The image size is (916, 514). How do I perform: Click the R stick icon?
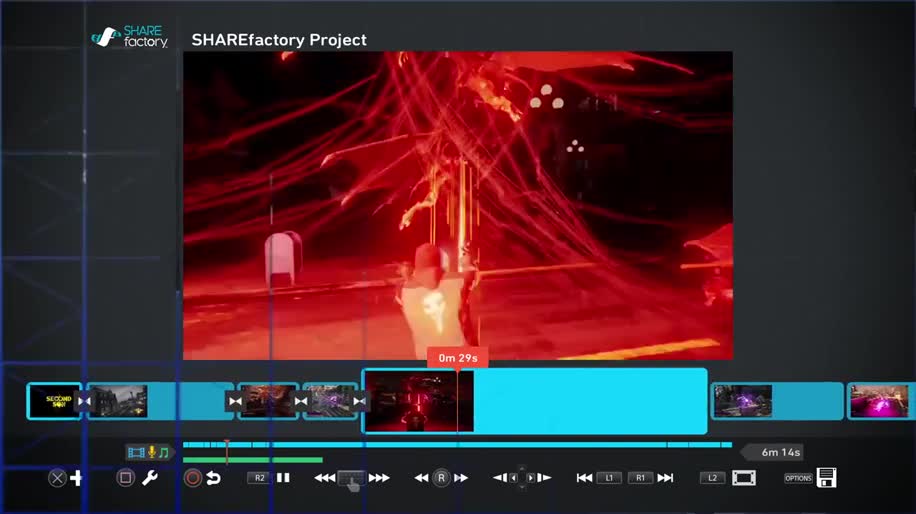point(441,478)
